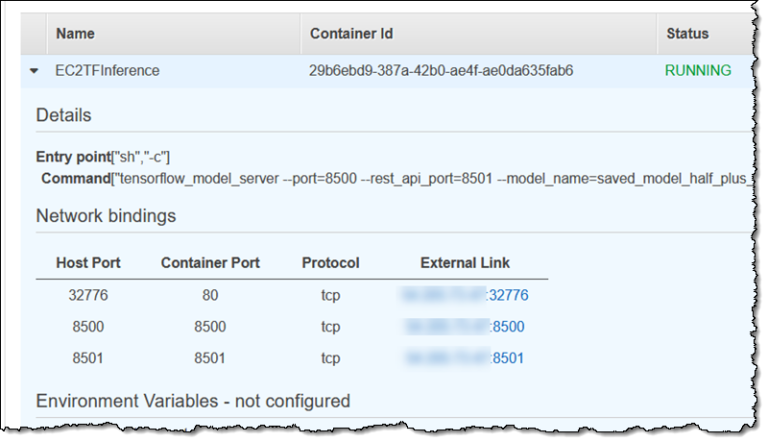
Task: Click the Protocol column header
Action: [x=330, y=263]
